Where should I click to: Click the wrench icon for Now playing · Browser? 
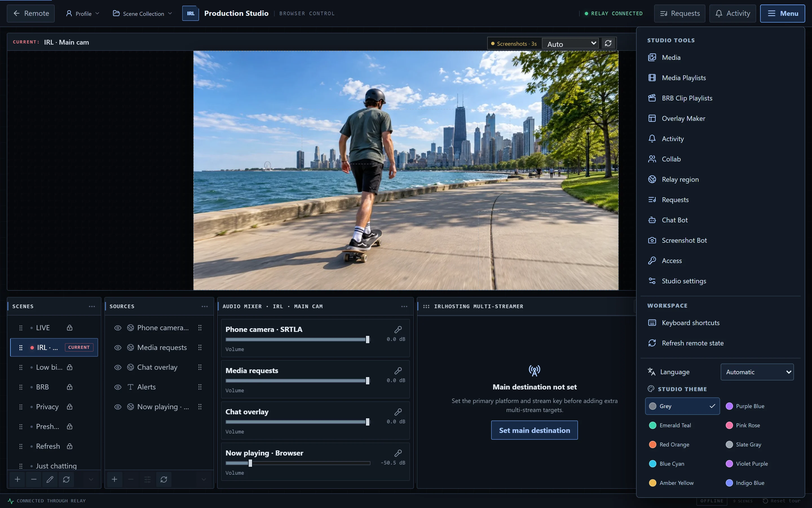[x=398, y=453]
